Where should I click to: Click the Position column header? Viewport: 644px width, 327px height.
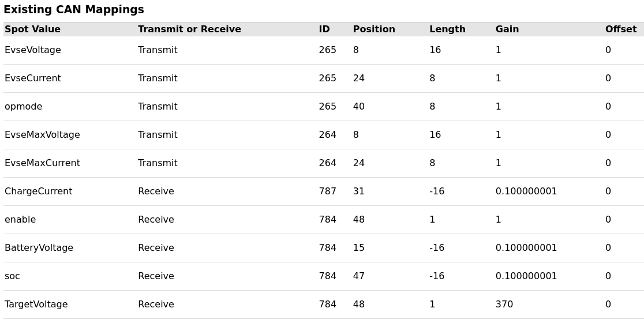[374, 29]
